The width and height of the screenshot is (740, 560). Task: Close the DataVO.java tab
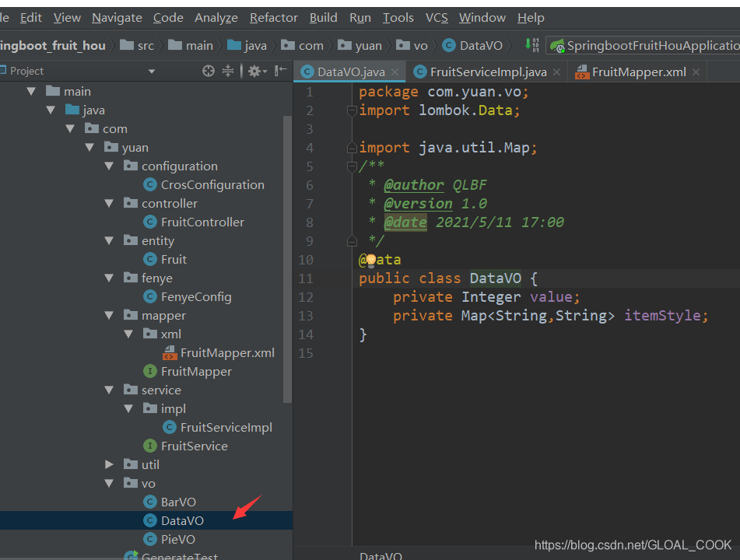pyautogui.click(x=395, y=72)
